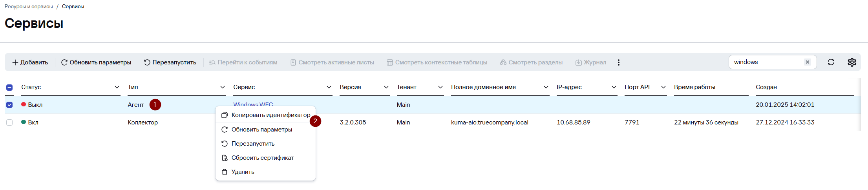Image resolution: width=868 pixels, height=190 pixels.
Task: Click the search field containing windows
Action: click(x=766, y=62)
